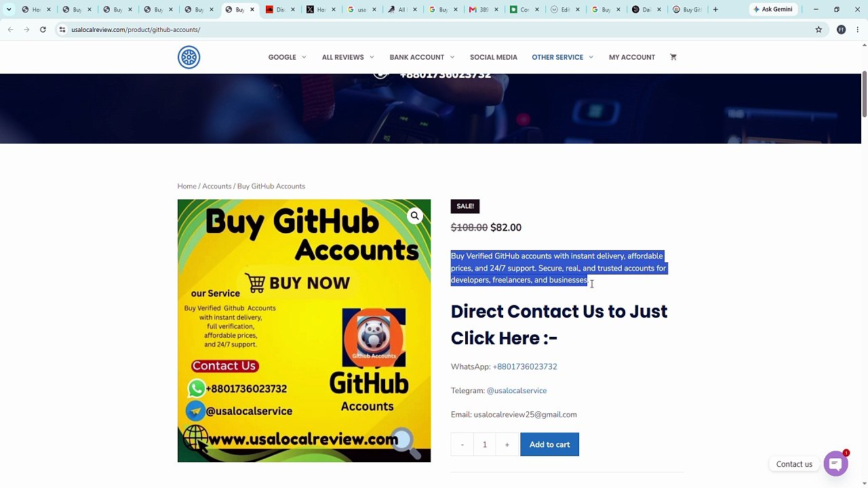Click the 'Contact us' label near chat widget

coord(794,464)
